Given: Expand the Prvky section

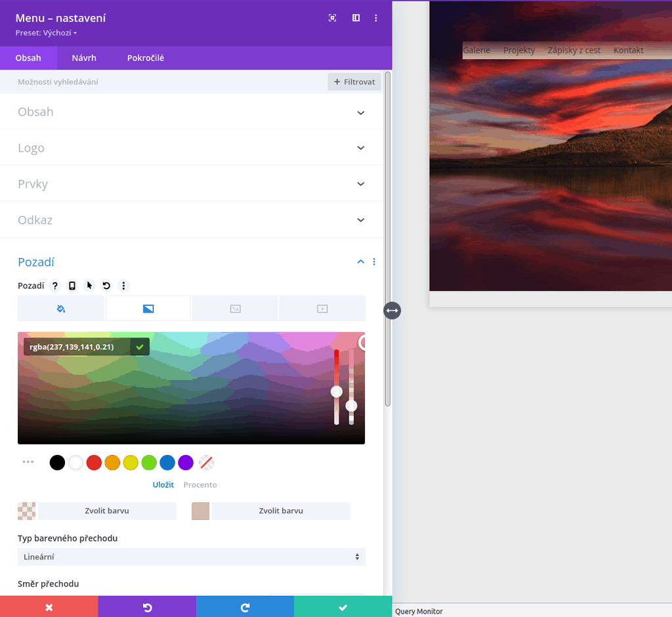Looking at the screenshot, I should (191, 184).
